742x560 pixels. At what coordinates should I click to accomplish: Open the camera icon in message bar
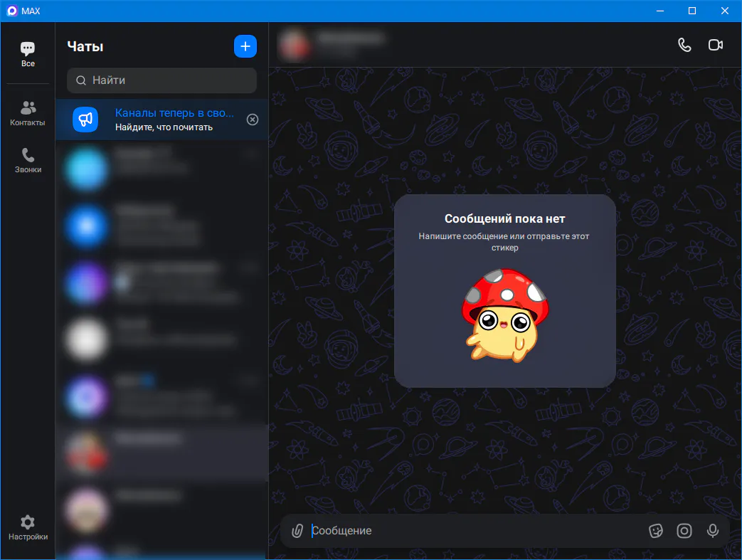(x=684, y=531)
